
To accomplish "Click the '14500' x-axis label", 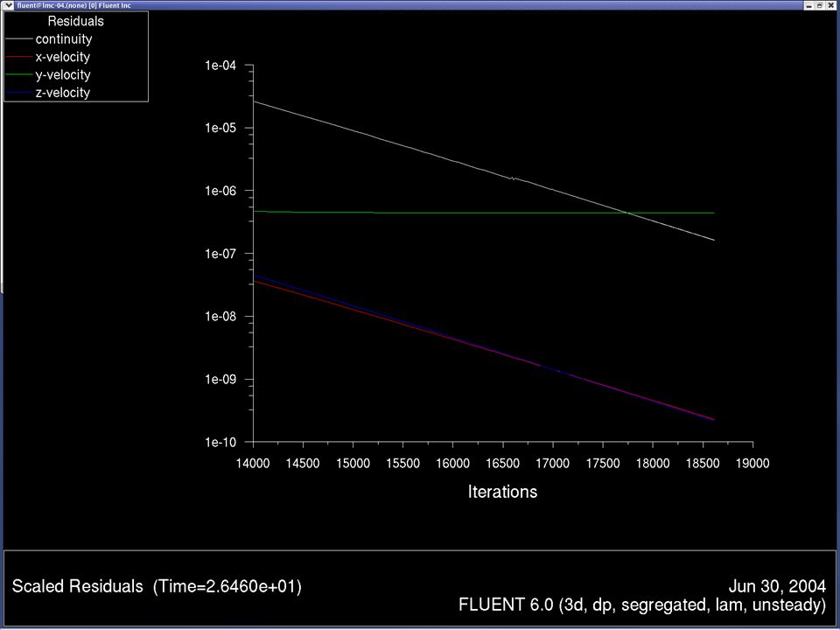I will [x=303, y=464].
